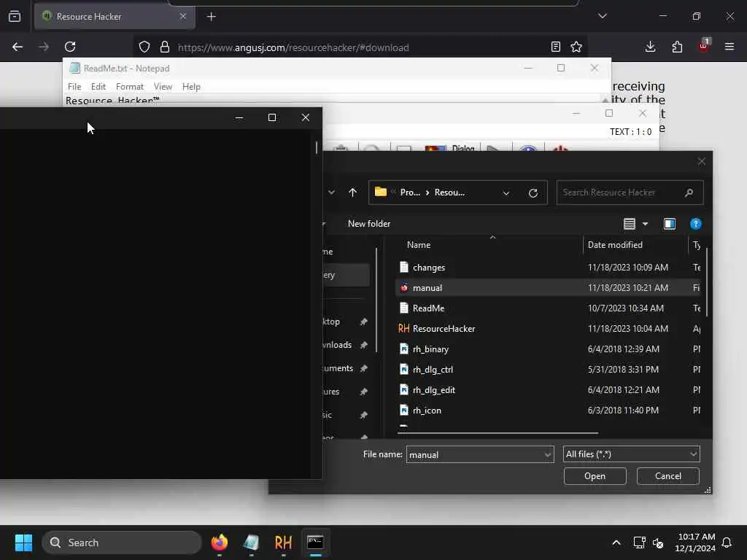Open taskbar network status icon
747x560 pixels.
click(639, 542)
